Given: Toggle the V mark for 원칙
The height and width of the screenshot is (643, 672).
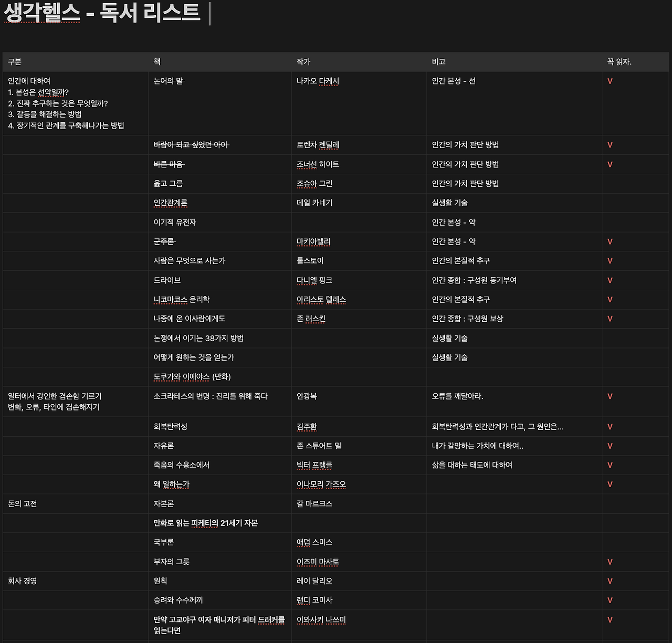Looking at the screenshot, I should tap(610, 581).
